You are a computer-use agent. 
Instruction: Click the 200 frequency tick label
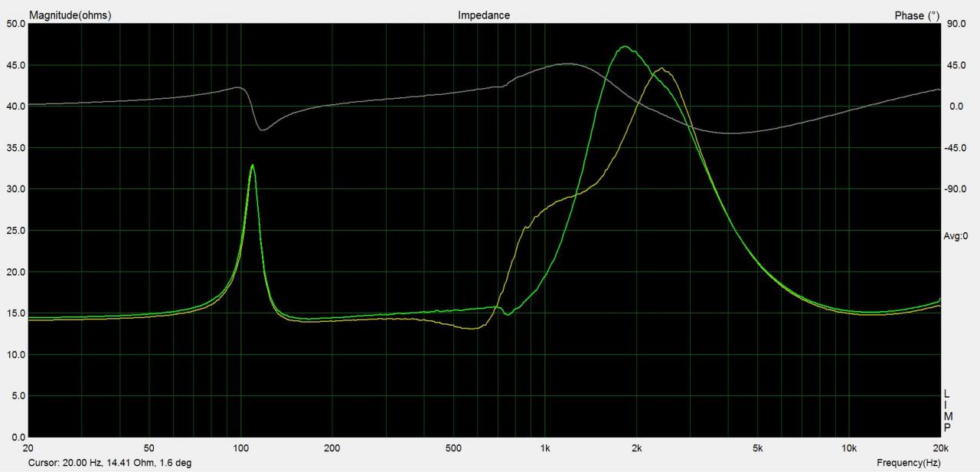coord(332,448)
